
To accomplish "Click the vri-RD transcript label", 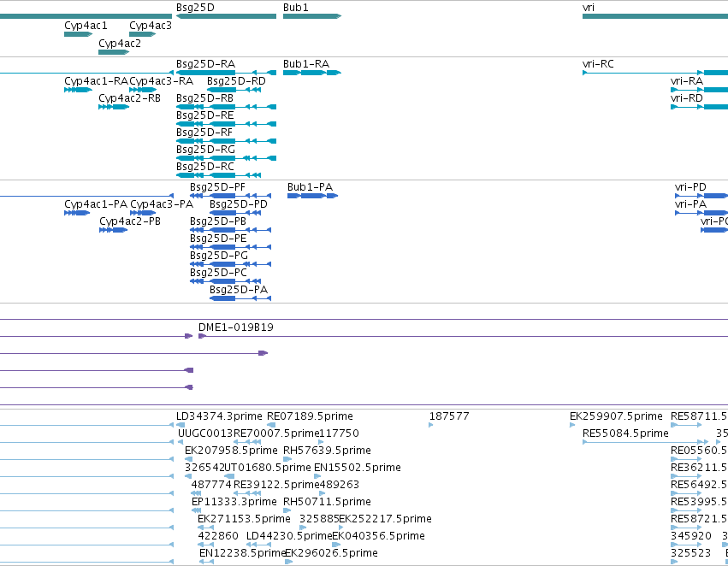I will (687, 98).
